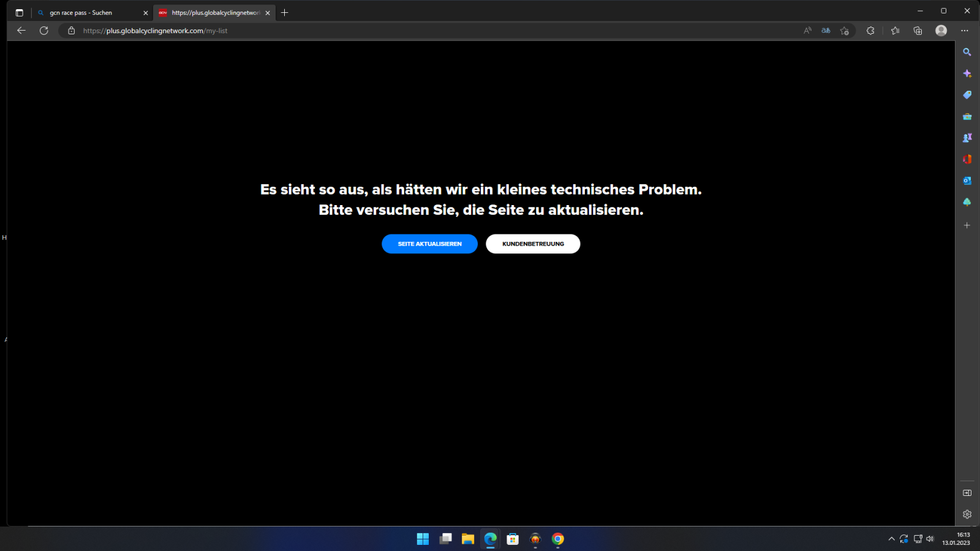The height and width of the screenshot is (551, 980).
Task: Click the address bar URL field
Action: pos(367,31)
